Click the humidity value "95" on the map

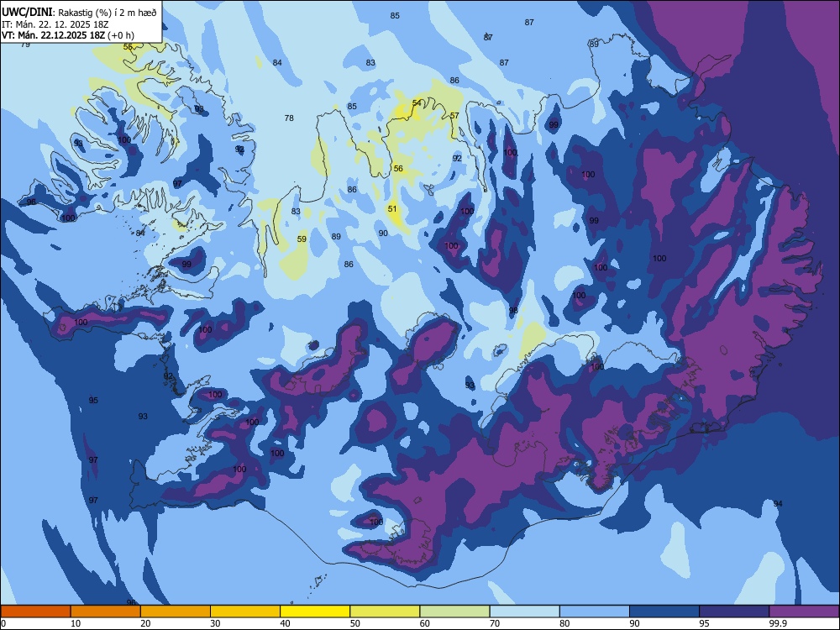pyautogui.click(x=93, y=401)
